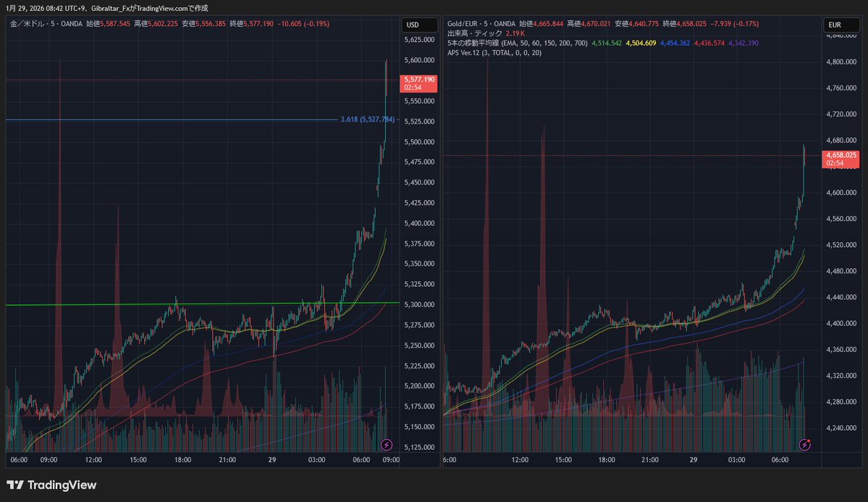Hide the 出来高・ティック volume indicator
This screenshot has height=502, width=868.
tap(474, 33)
